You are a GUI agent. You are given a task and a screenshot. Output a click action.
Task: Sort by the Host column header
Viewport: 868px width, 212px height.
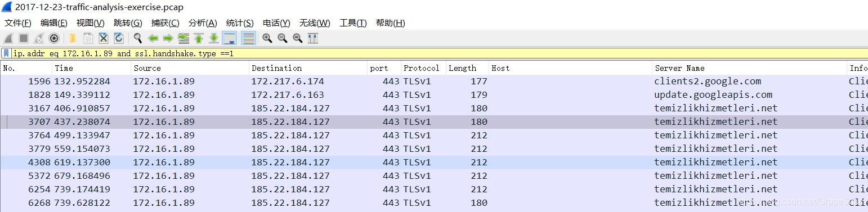(x=570, y=68)
